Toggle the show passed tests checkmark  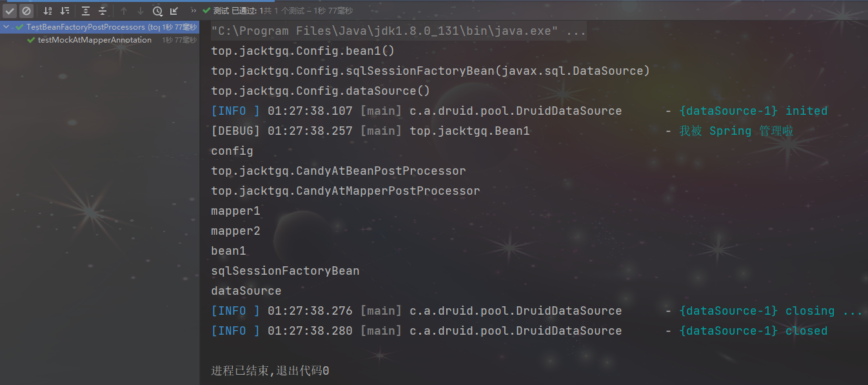point(10,11)
